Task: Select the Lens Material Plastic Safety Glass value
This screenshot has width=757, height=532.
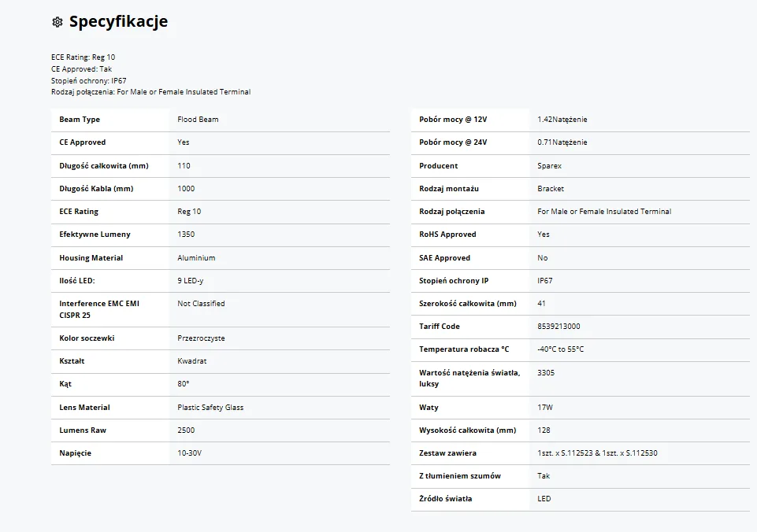Action: coord(210,408)
